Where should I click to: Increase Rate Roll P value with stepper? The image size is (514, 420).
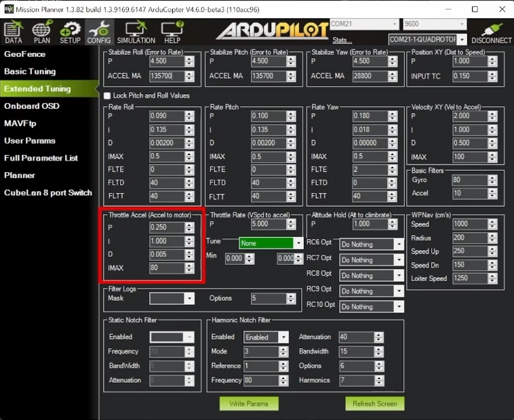pyautogui.click(x=189, y=113)
